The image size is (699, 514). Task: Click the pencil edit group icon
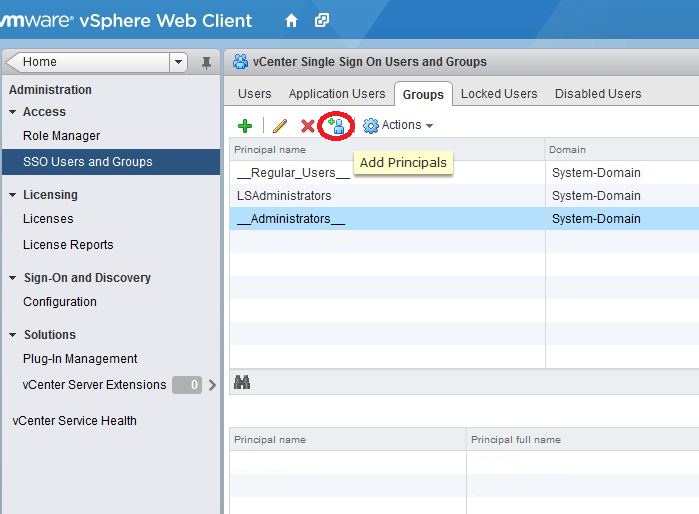(280, 126)
